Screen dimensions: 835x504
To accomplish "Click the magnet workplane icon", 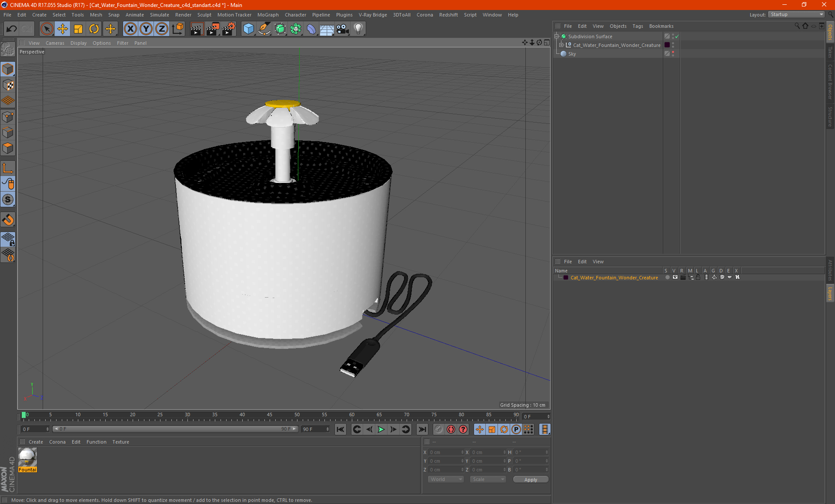I will [8, 220].
